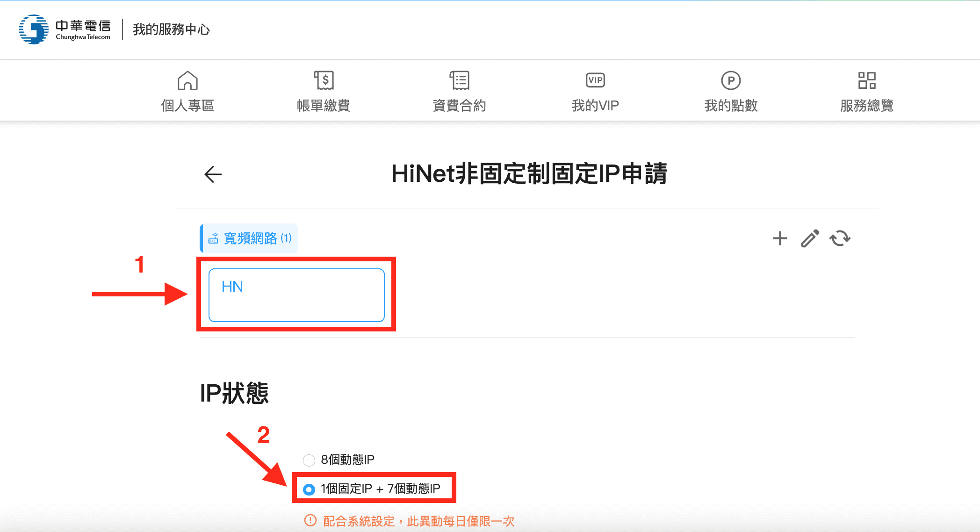
Task: Select the HN broadband account card
Action: (x=296, y=295)
